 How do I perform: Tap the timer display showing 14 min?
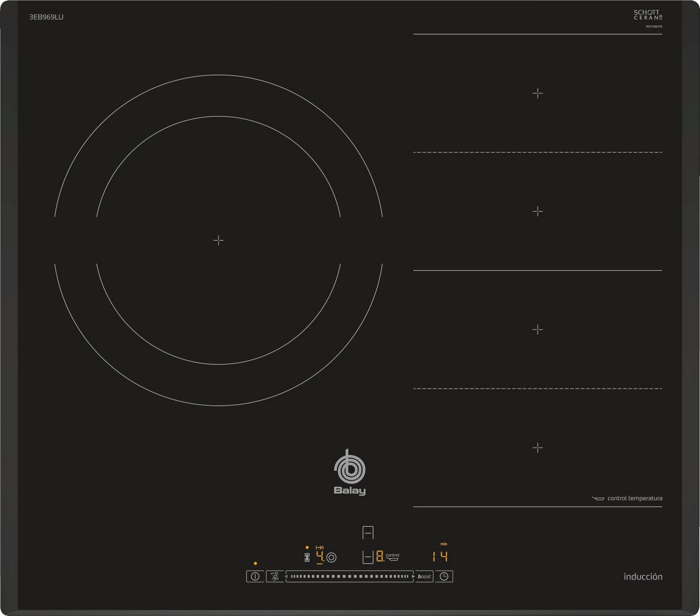(x=440, y=556)
